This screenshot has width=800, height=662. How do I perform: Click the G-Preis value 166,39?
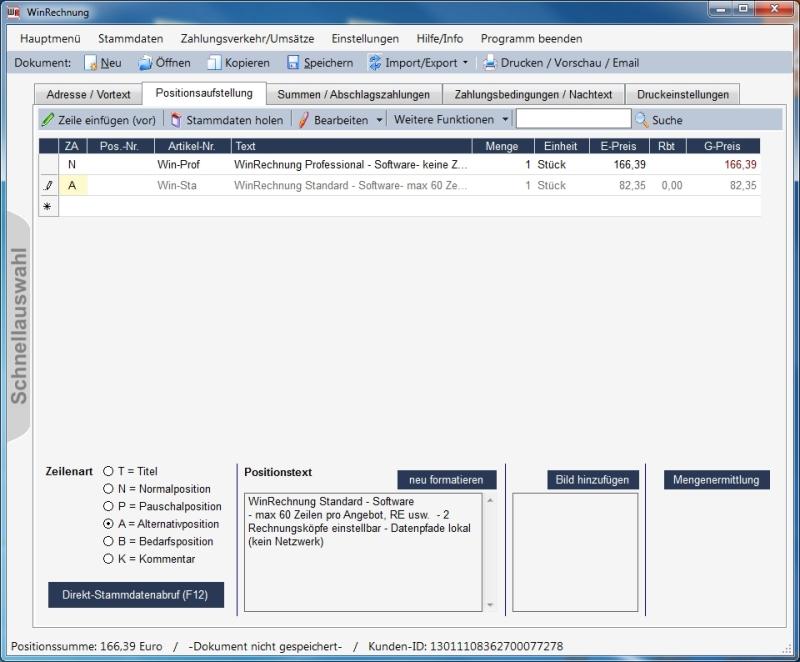pos(740,164)
